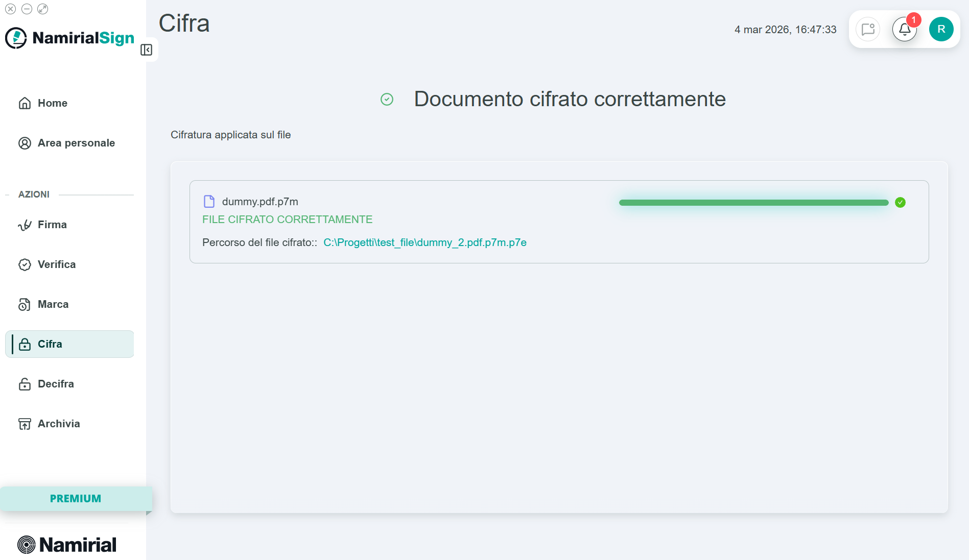Screen dimensions: 969x560
Task: Click the success check icon beside the heading
Action: [387, 99]
